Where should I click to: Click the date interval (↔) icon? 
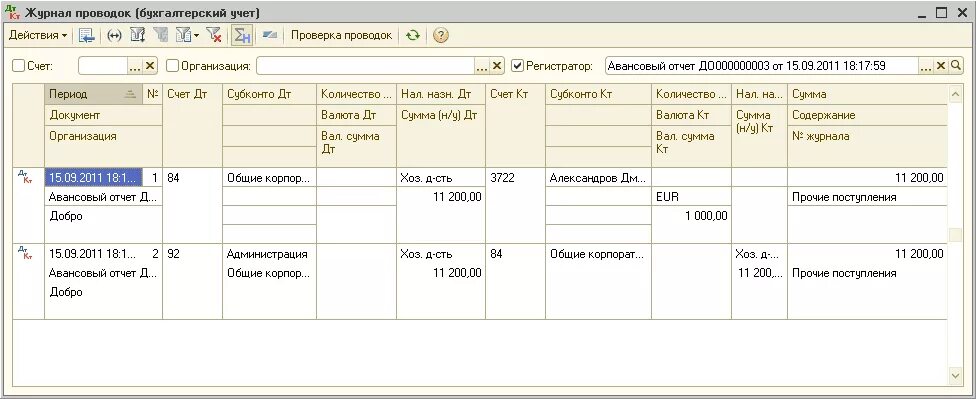pos(114,35)
